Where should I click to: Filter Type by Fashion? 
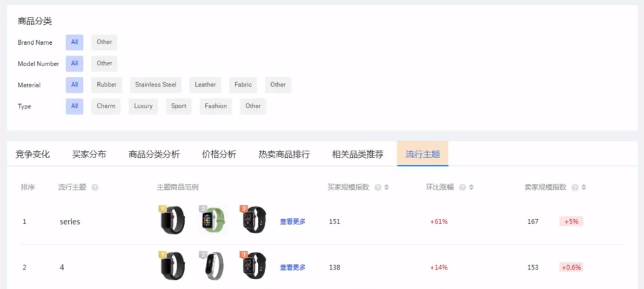[216, 107]
